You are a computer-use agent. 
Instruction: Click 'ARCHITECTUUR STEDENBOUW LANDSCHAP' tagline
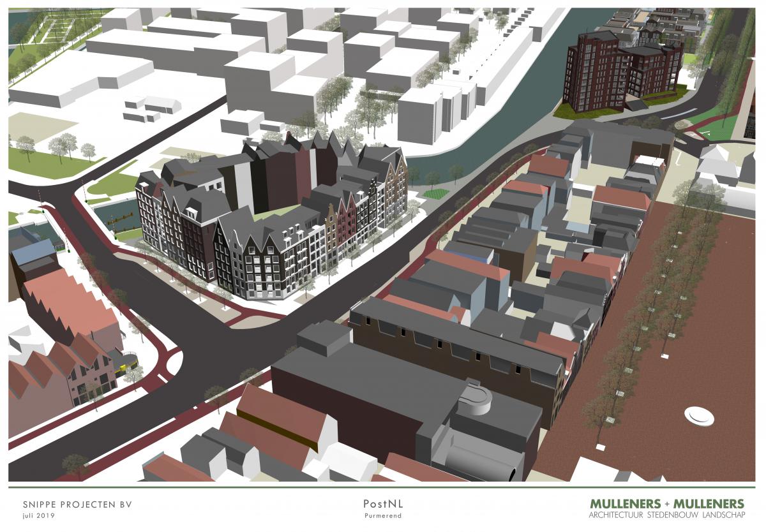click(667, 515)
